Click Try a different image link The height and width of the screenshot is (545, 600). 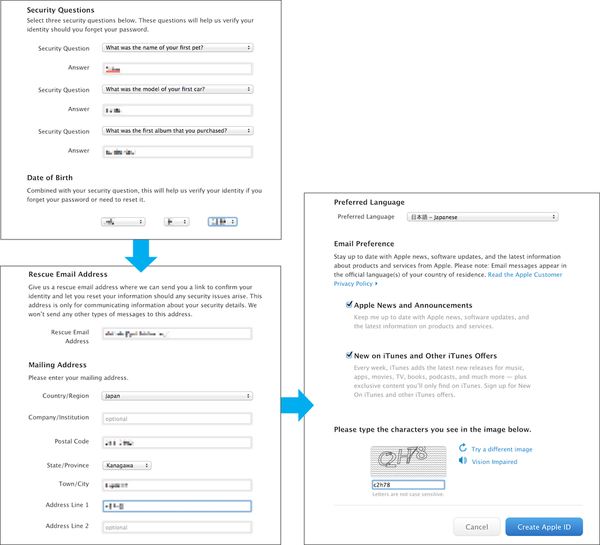coord(502,449)
